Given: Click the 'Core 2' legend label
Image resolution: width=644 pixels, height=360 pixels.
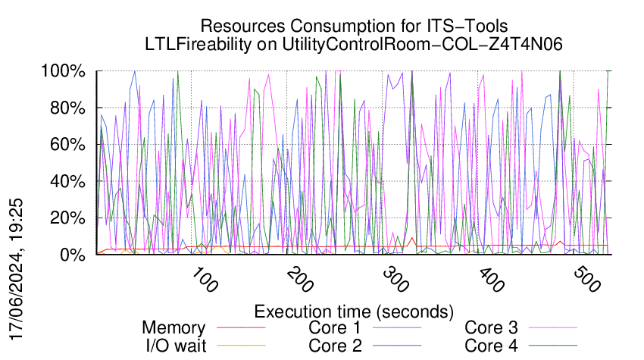Looking at the screenshot, I should [x=335, y=346].
